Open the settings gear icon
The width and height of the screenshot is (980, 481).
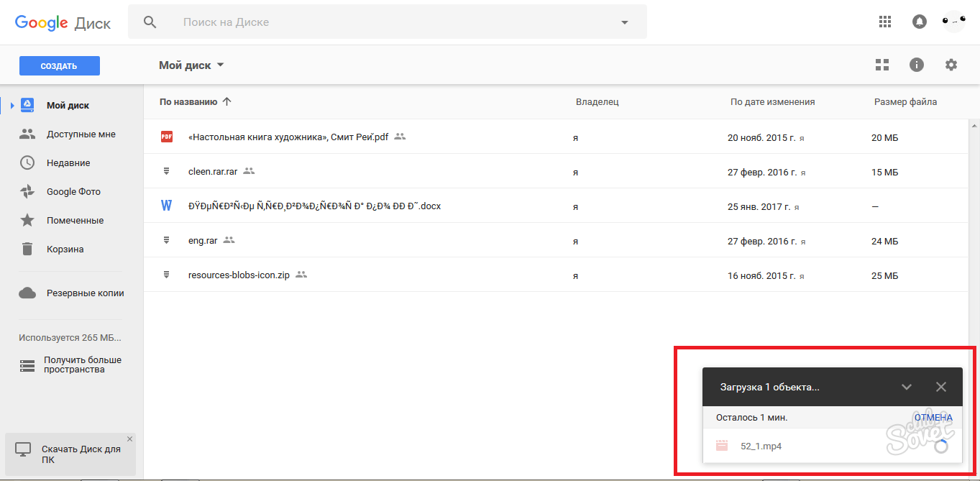[x=951, y=65]
